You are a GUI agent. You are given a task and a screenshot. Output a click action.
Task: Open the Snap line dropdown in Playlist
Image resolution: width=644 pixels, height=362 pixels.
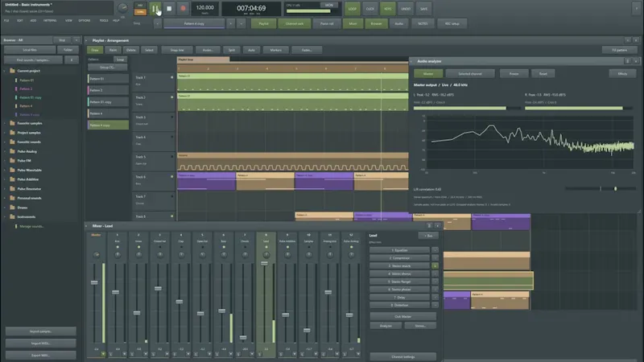tap(177, 50)
